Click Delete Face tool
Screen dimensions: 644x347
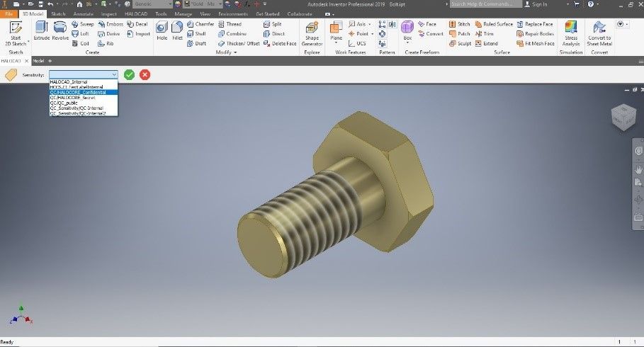280,43
